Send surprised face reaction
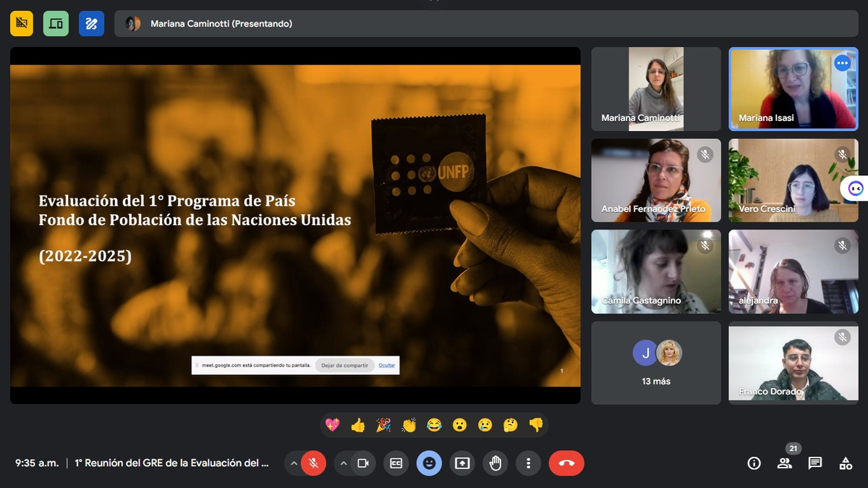868x488 pixels. click(459, 425)
